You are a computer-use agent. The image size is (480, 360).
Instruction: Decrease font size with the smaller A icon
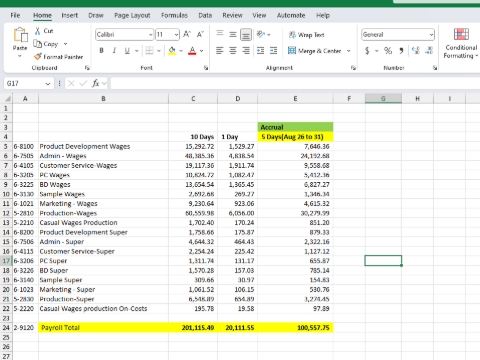[200, 34]
